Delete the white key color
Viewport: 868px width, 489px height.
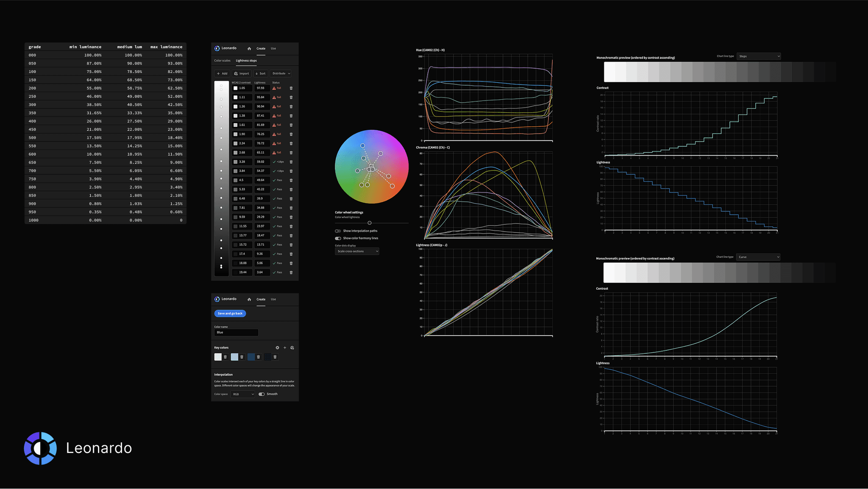(x=225, y=357)
